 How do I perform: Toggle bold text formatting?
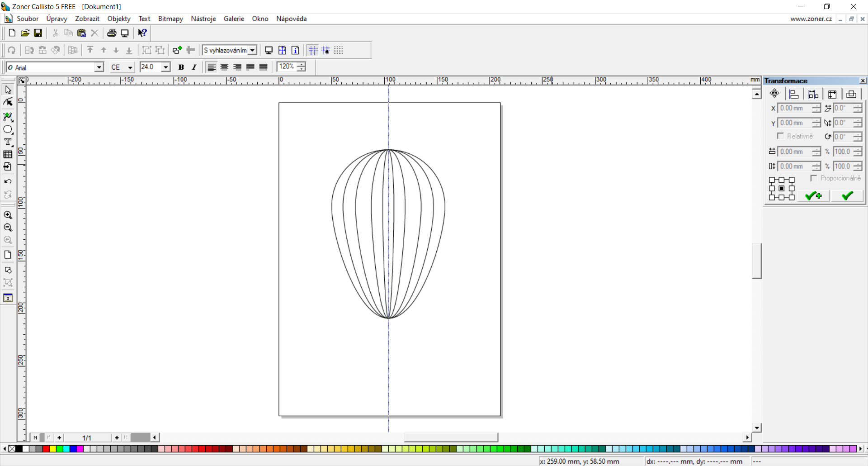pos(181,67)
